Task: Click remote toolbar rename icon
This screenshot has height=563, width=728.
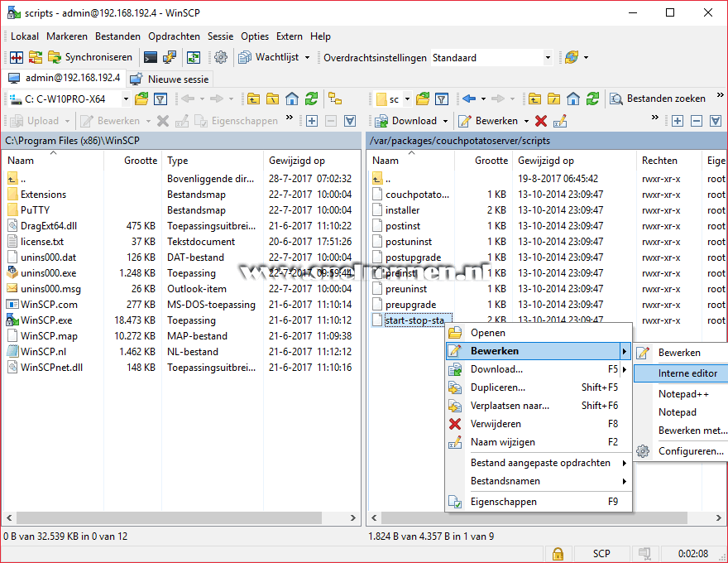Action: click(x=560, y=121)
